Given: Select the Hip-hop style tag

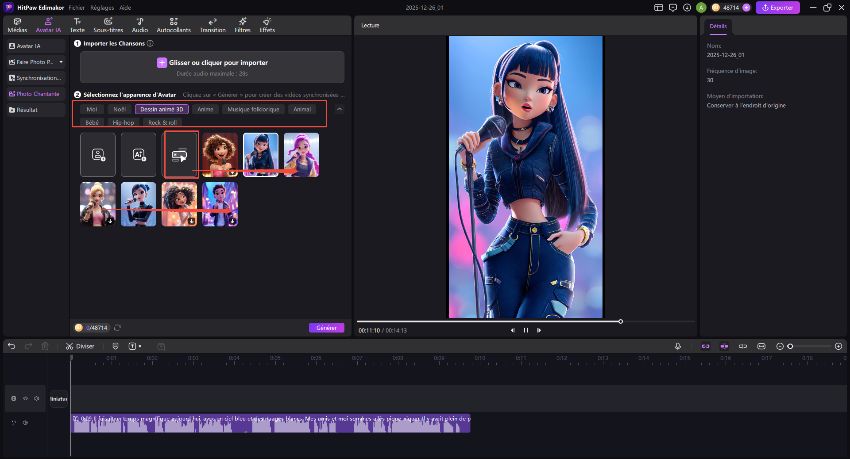Looking at the screenshot, I should pyautogui.click(x=124, y=122).
